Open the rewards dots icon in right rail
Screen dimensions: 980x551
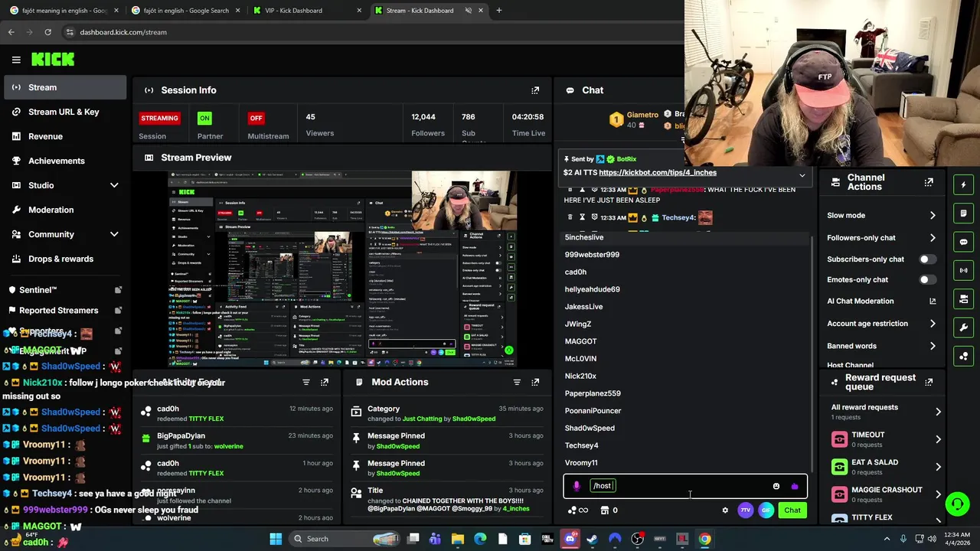(x=964, y=357)
